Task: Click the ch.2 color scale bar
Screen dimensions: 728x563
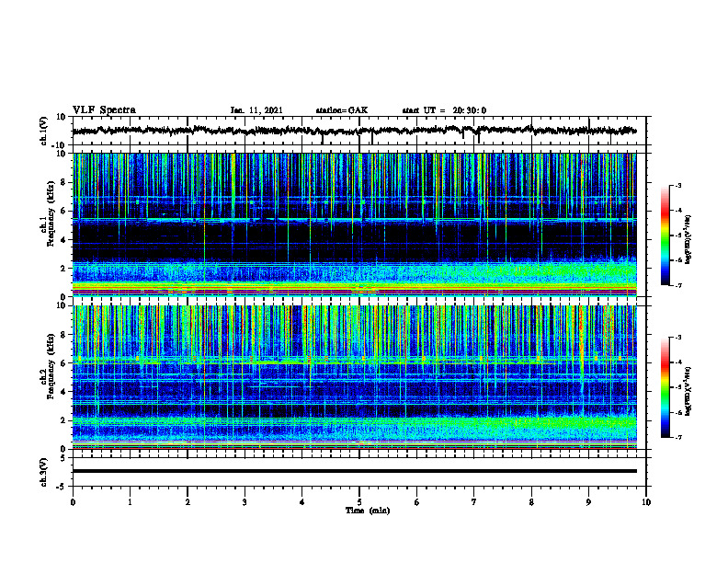Action: tap(665, 387)
